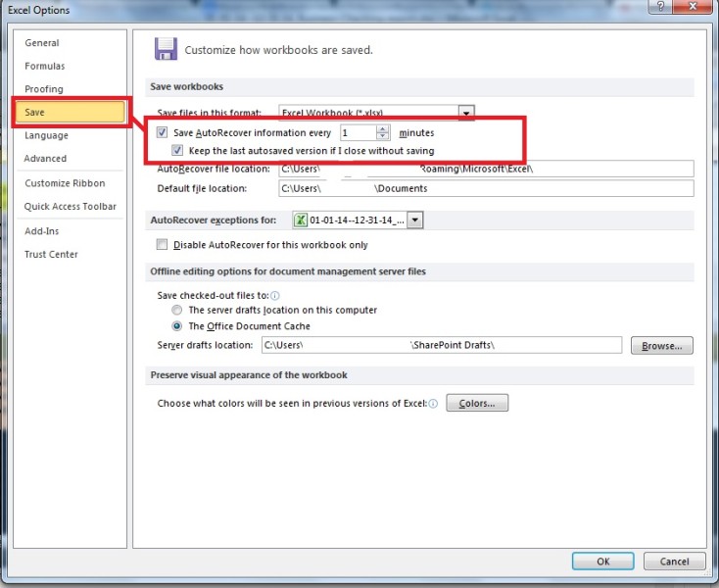Click the Server drafts location field
Viewport: 719px width, 588px height.
point(442,345)
